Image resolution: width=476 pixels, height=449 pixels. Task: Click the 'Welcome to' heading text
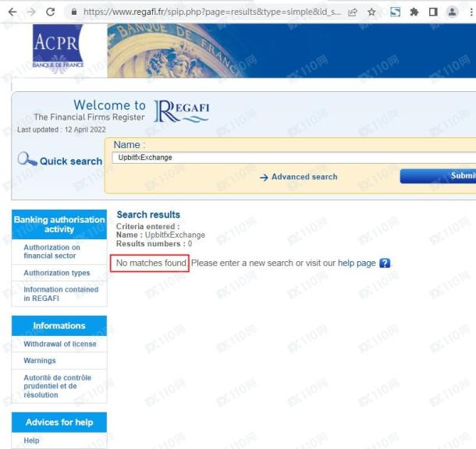click(x=109, y=105)
